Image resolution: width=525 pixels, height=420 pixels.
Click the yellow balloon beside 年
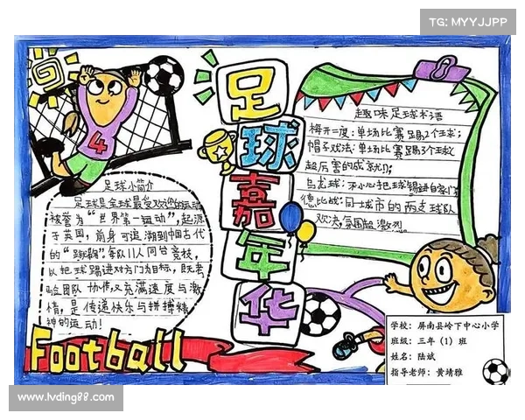[x=306, y=232]
